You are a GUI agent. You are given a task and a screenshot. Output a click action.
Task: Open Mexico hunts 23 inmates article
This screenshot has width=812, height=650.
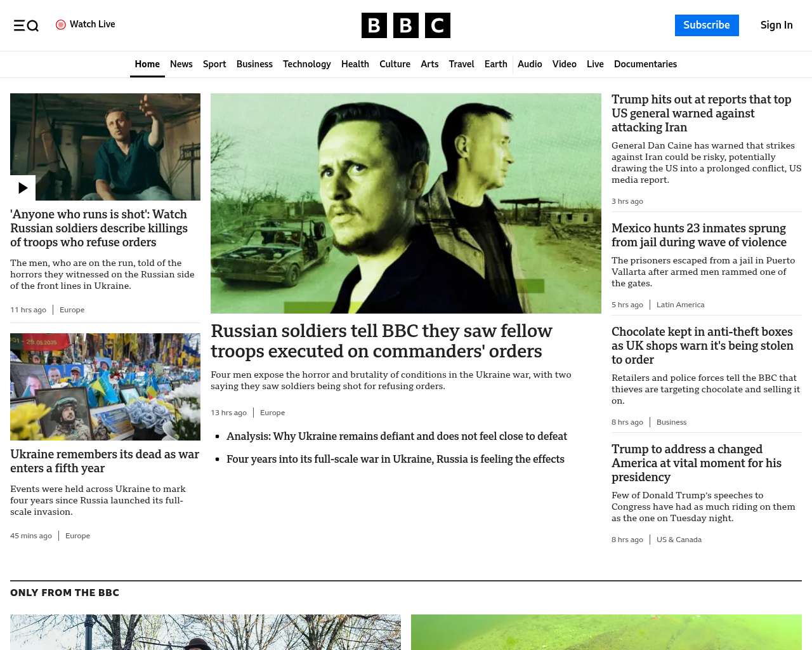[698, 235]
